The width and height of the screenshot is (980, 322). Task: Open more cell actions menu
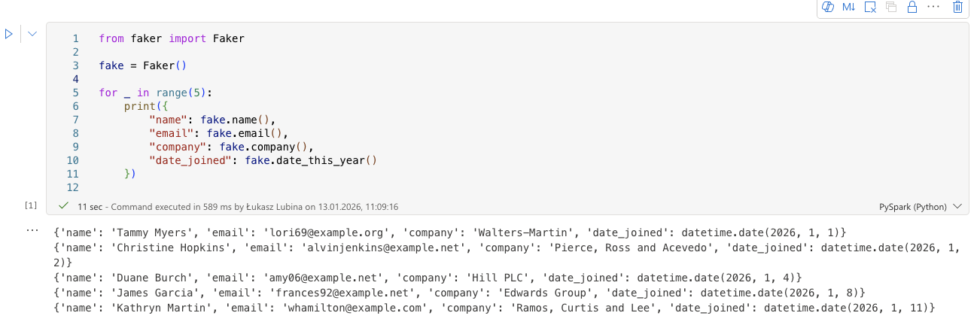tap(933, 7)
